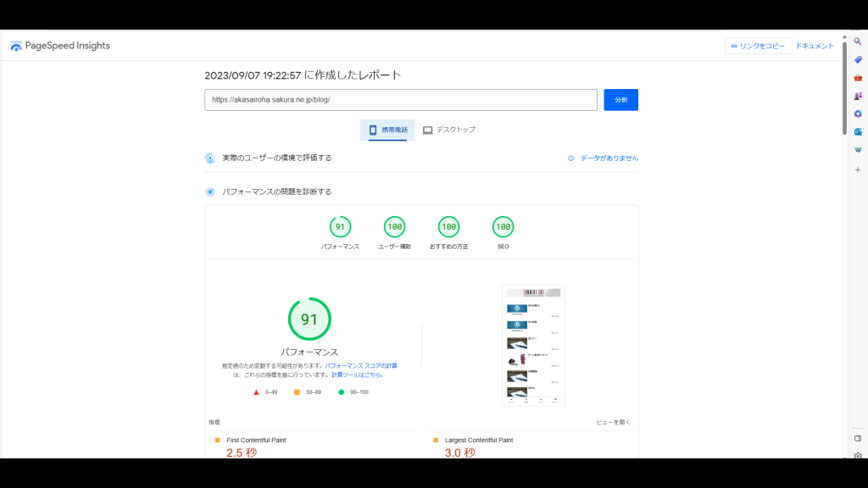Click データがありません link

609,158
